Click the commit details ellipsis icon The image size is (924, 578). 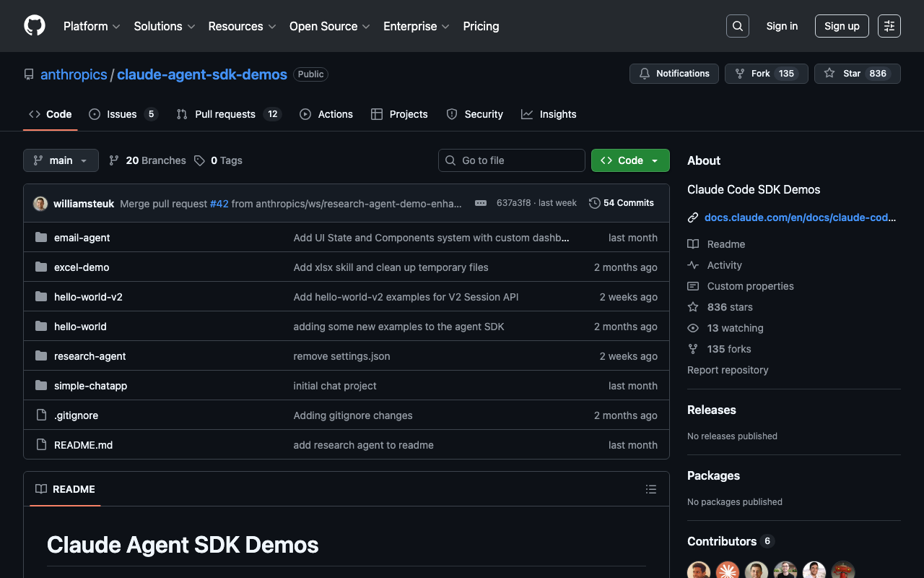point(480,203)
